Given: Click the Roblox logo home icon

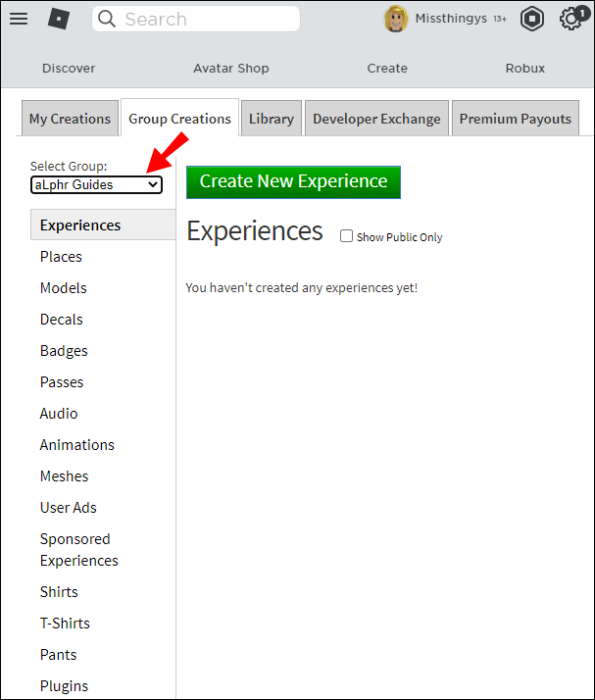Looking at the screenshot, I should coord(59,19).
